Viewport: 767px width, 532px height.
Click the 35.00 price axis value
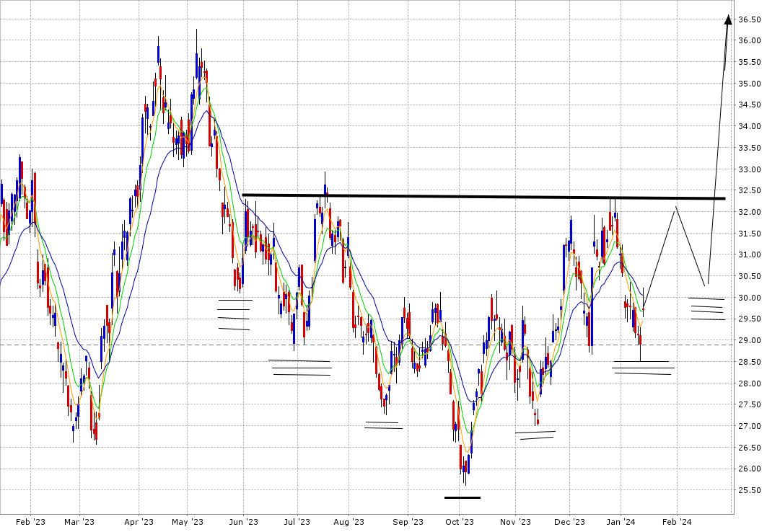(x=750, y=84)
